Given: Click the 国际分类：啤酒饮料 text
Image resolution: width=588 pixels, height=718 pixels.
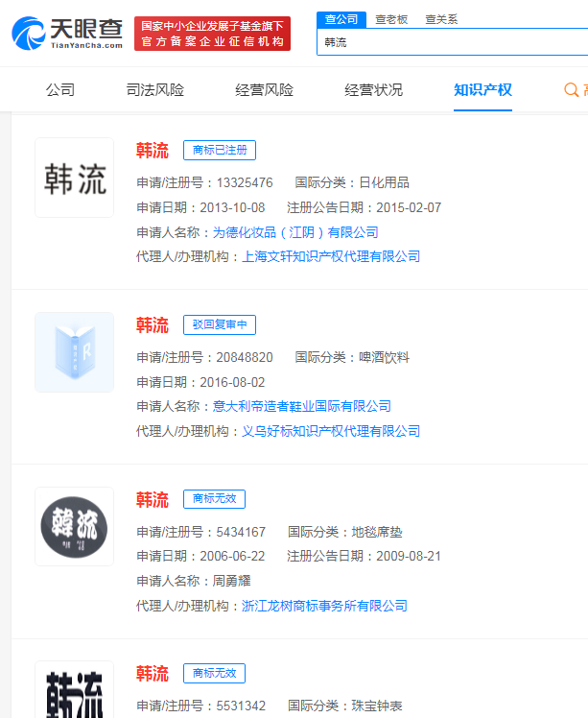Looking at the screenshot, I should pos(352,357).
